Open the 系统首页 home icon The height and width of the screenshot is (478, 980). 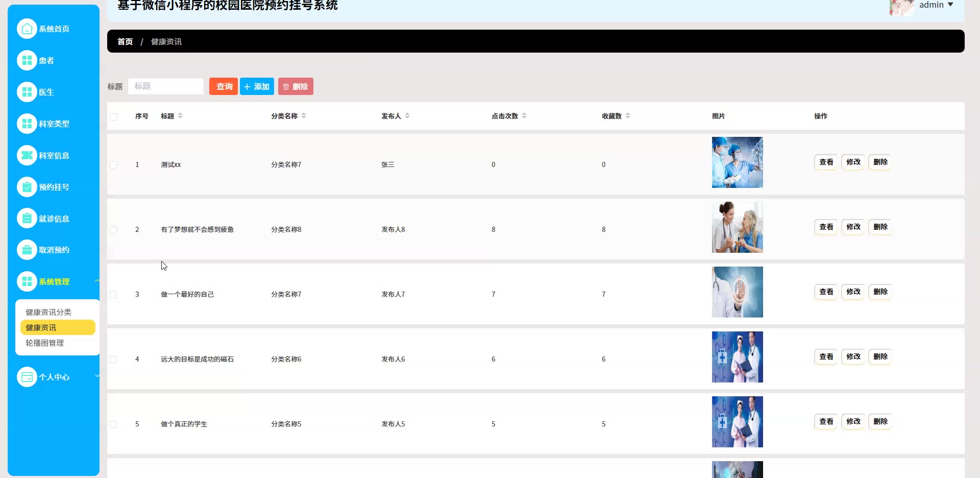pos(27,29)
